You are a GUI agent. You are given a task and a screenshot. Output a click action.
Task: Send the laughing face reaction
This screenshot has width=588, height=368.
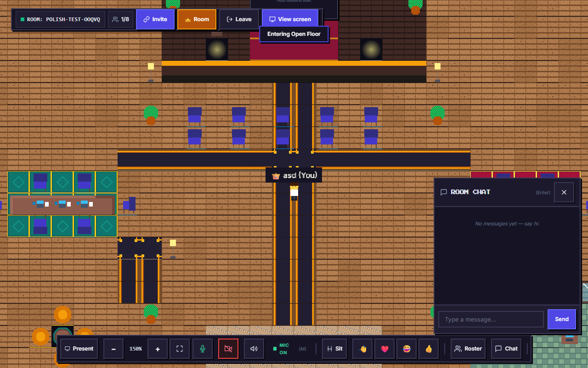pyautogui.click(x=407, y=349)
